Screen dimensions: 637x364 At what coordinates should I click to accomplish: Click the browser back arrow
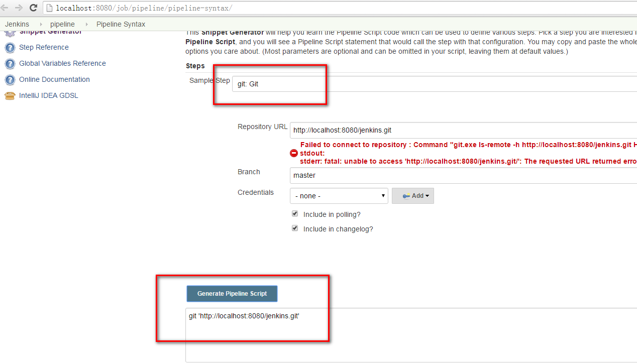(4, 8)
